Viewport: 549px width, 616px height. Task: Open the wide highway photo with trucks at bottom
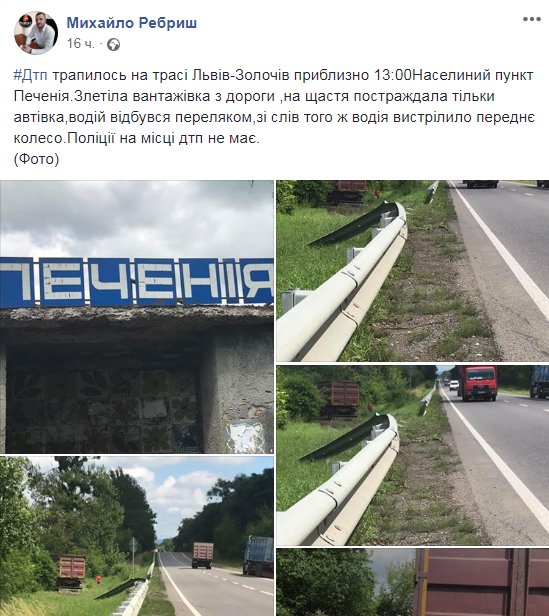click(137, 536)
